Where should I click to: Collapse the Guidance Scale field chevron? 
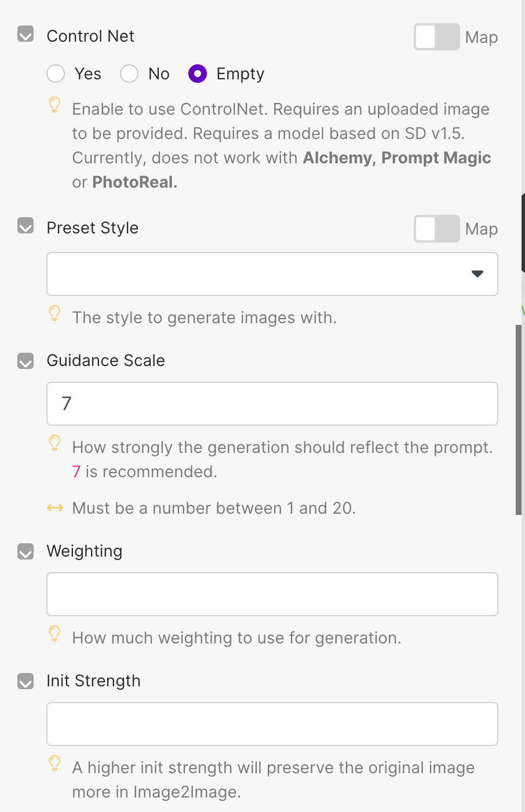pyautogui.click(x=25, y=361)
